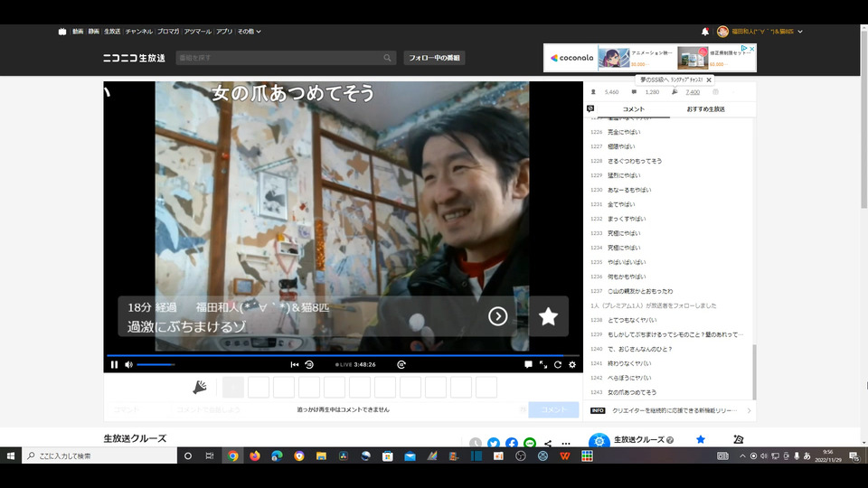868x488 pixels.
Task: Toggle fullscreen mode on the player
Action: point(543,364)
